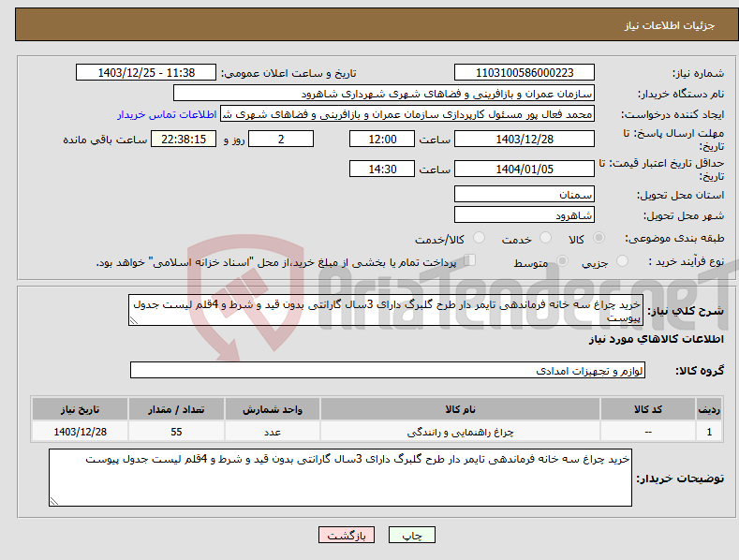Image resolution: width=739 pixels, height=560 pixels.
Task: Toggle اسناد خزانه اسلامی payment checkbox
Action: 470,260
